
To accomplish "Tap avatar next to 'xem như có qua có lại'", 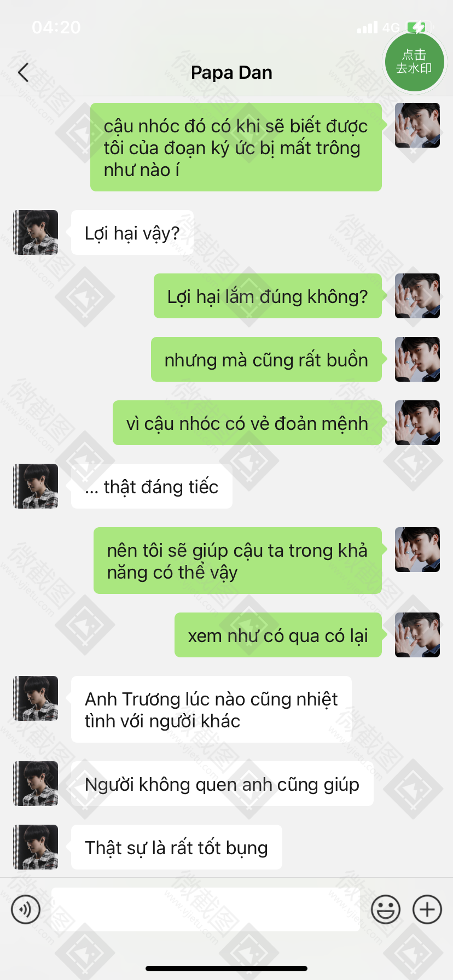I will click(x=417, y=635).
